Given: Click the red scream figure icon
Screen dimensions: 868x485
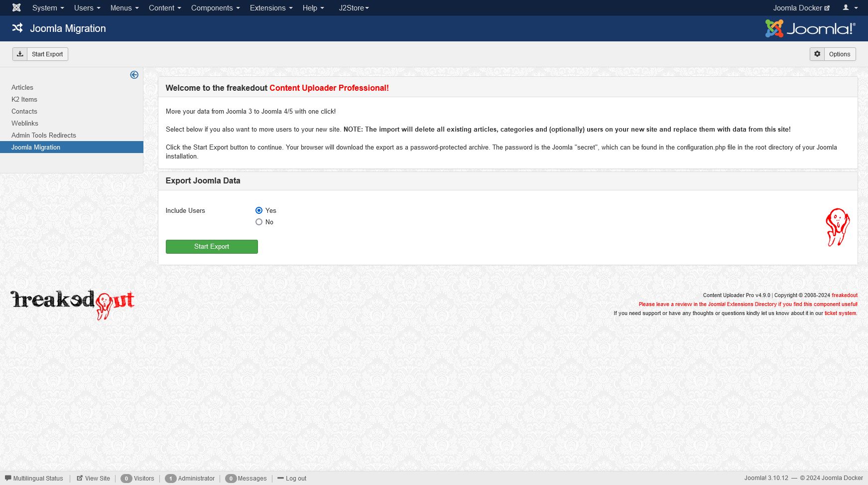Looking at the screenshot, I should pos(838,227).
